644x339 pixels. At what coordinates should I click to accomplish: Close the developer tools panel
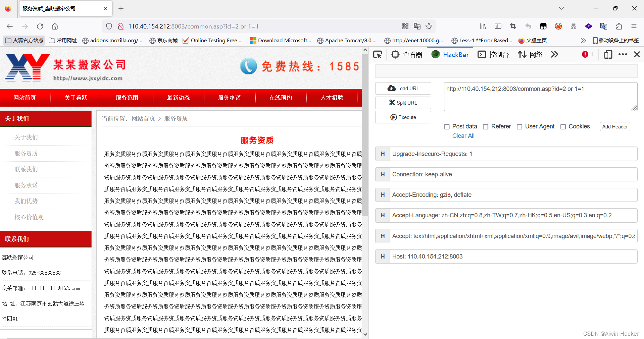[x=637, y=54]
